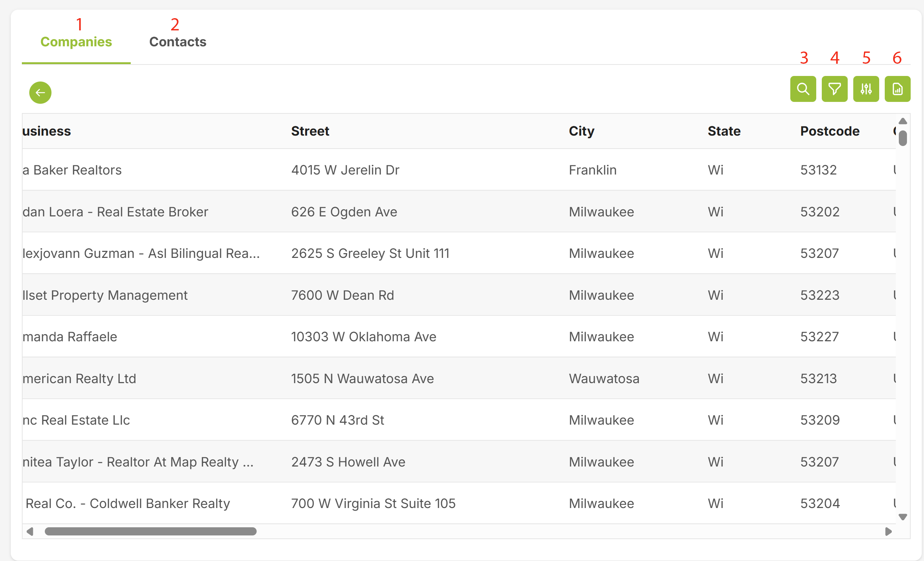Image resolution: width=924 pixels, height=561 pixels.
Task: Click the horizontal scrollbar thumb
Action: 150,531
